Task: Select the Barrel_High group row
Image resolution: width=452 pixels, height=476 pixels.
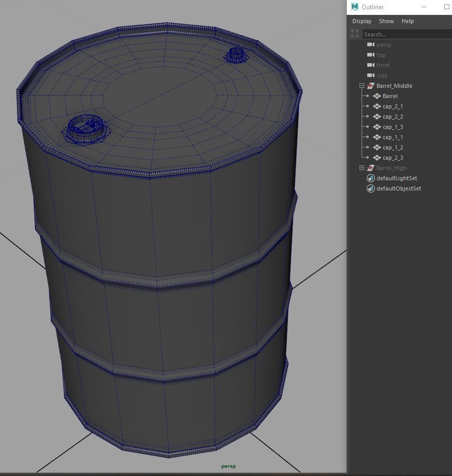Action: [x=391, y=168]
